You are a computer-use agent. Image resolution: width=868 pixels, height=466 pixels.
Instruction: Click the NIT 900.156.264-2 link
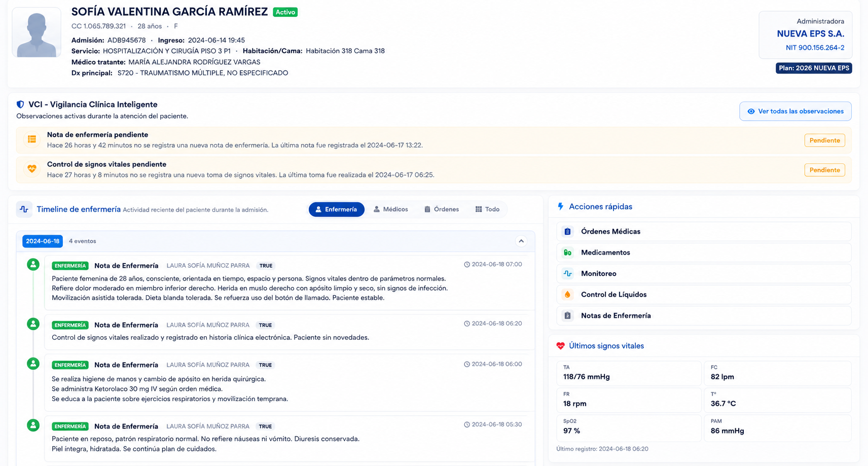coord(815,48)
